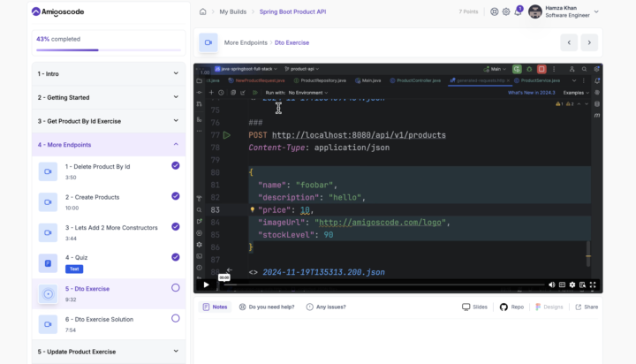This screenshot has height=364, width=636.
Task: Open the notifications bell
Action: (x=518, y=11)
